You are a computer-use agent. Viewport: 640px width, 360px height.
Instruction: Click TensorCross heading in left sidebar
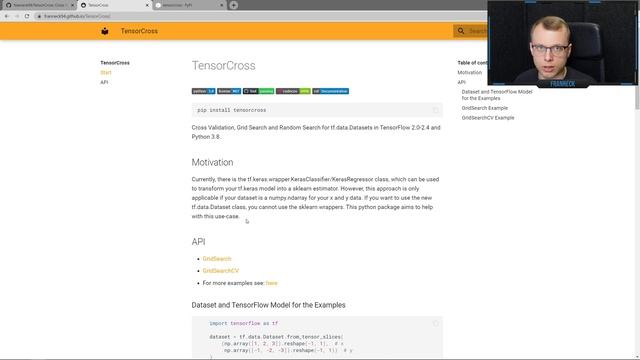coord(115,63)
